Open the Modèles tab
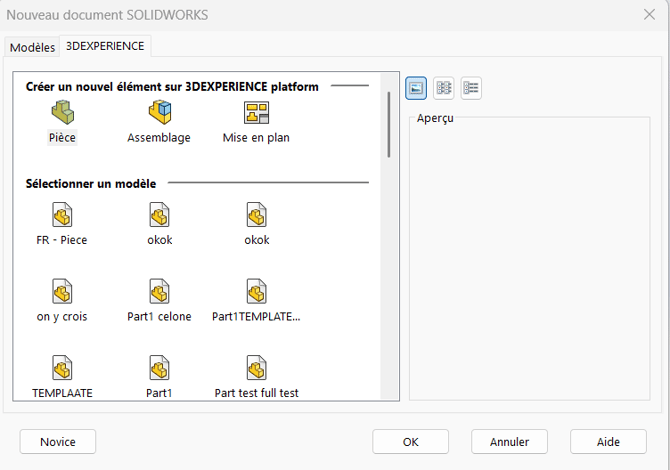Image resolution: width=670 pixels, height=470 pixels. point(32,47)
